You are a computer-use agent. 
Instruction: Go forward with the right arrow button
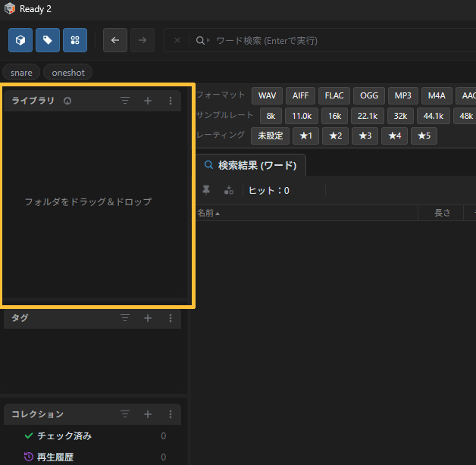coord(142,40)
